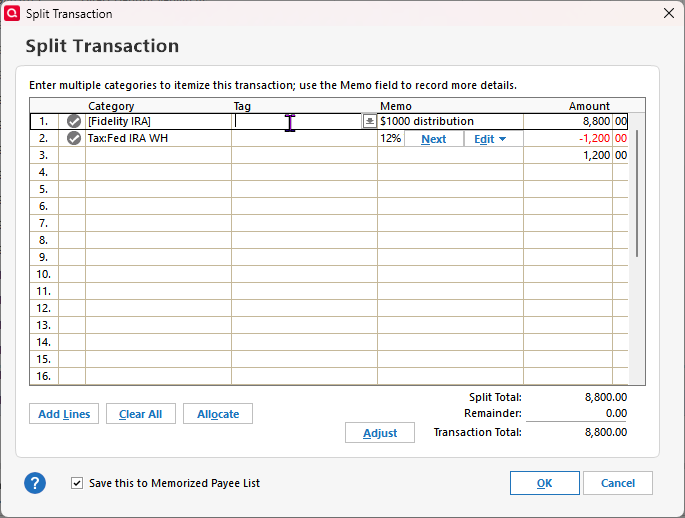Viewport: 685px width, 518px height.
Task: Click the Clear All button
Action: click(141, 414)
